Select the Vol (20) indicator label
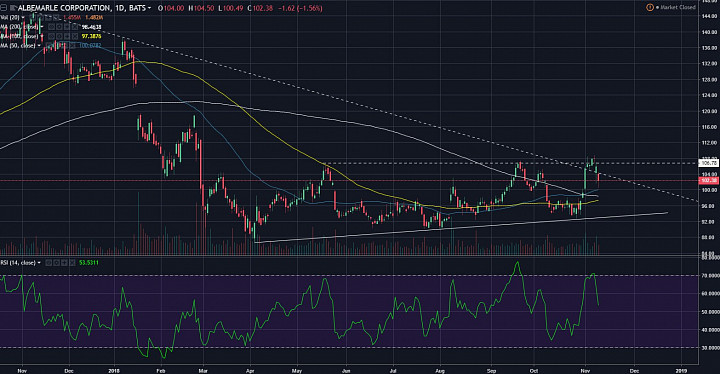 pyautogui.click(x=9, y=17)
